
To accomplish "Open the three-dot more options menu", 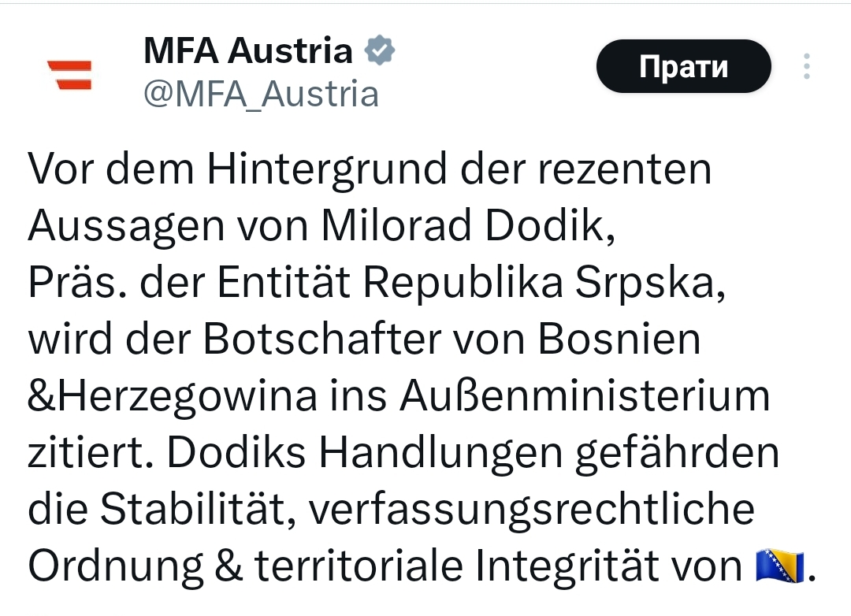I will coord(807,66).
